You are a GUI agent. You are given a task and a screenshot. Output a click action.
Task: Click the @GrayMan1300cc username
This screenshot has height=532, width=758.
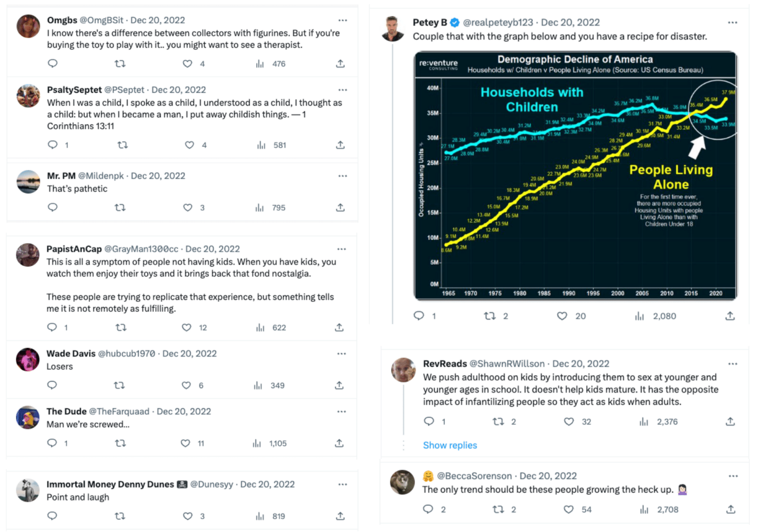[141, 249]
